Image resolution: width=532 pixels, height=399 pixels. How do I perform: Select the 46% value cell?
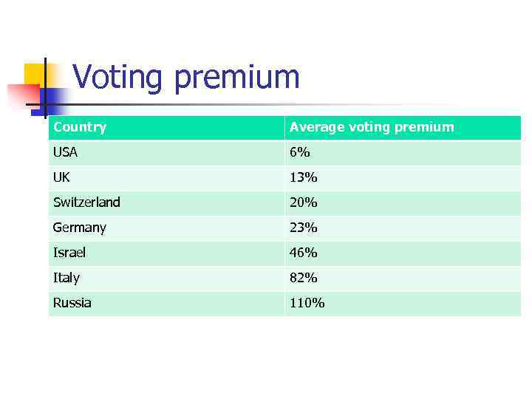303,253
